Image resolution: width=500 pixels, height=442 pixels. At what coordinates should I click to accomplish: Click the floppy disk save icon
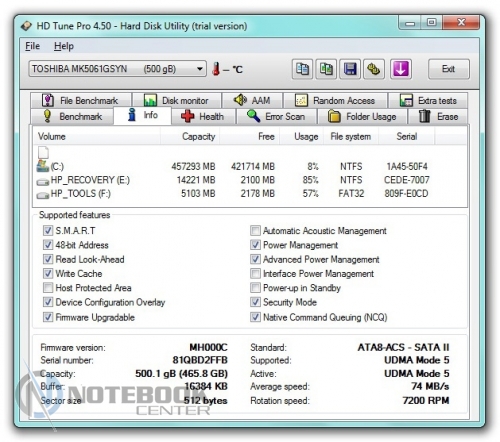(x=350, y=69)
